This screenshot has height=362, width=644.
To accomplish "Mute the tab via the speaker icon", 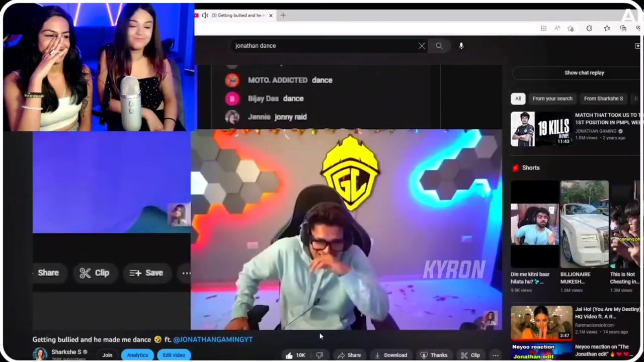I will (205, 16).
